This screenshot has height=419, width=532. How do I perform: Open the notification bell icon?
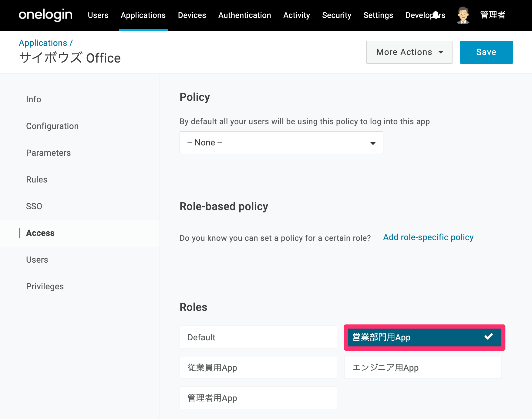436,15
